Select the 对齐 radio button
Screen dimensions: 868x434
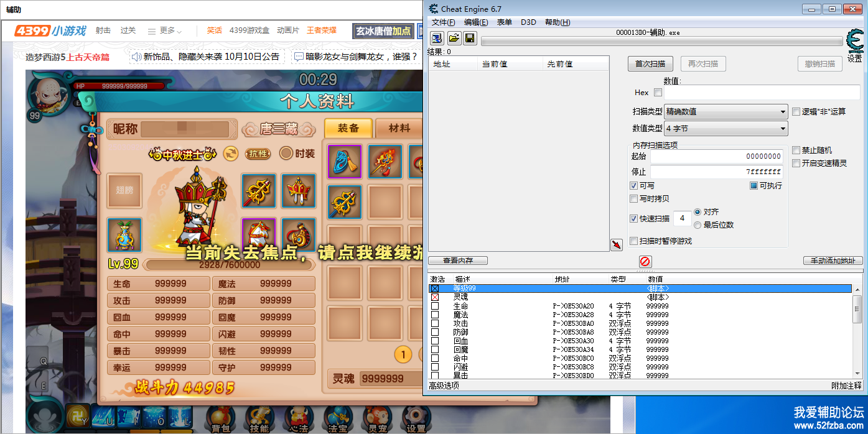click(x=698, y=212)
